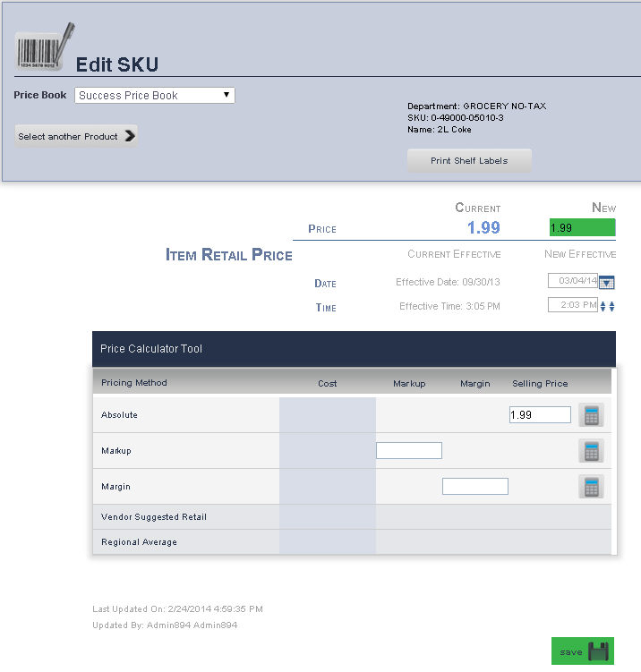Click the left time stepper arrows
The width and height of the screenshot is (641, 672).
pos(603,306)
